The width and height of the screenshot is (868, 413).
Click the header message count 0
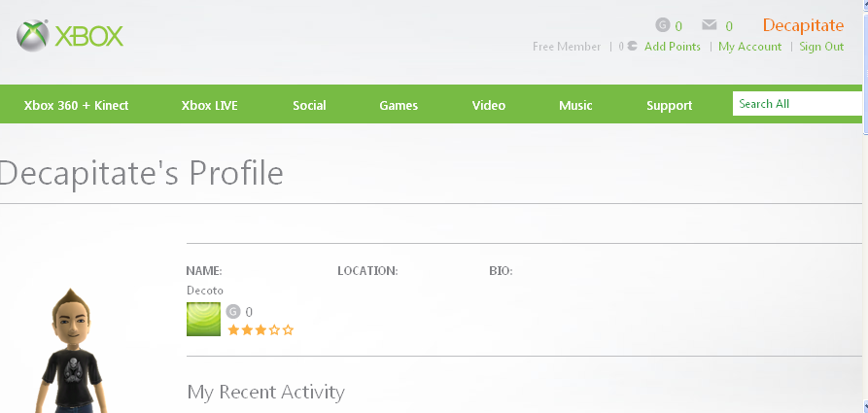pyautogui.click(x=729, y=26)
